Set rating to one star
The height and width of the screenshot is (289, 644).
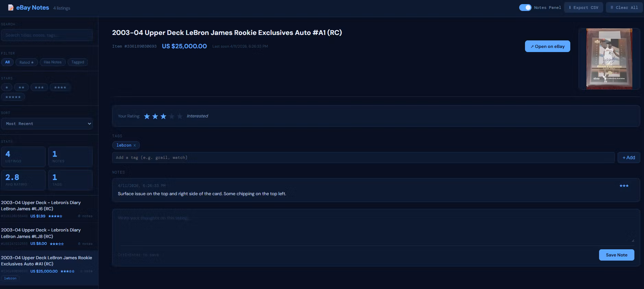click(147, 116)
